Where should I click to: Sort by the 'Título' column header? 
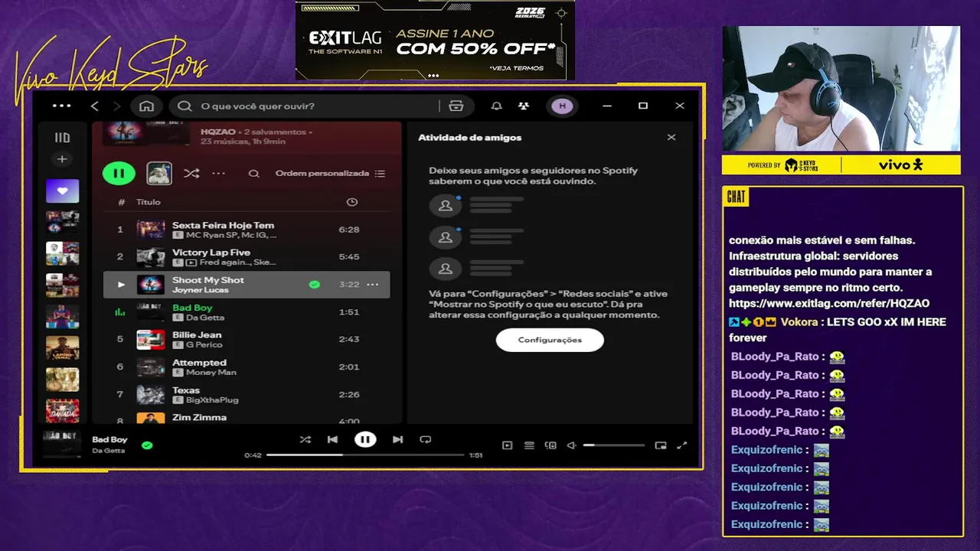point(149,202)
